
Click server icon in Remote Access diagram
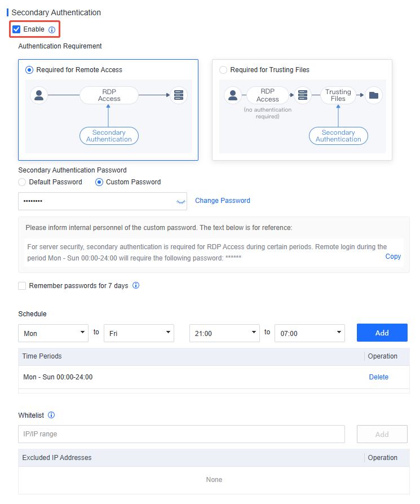[179, 95]
